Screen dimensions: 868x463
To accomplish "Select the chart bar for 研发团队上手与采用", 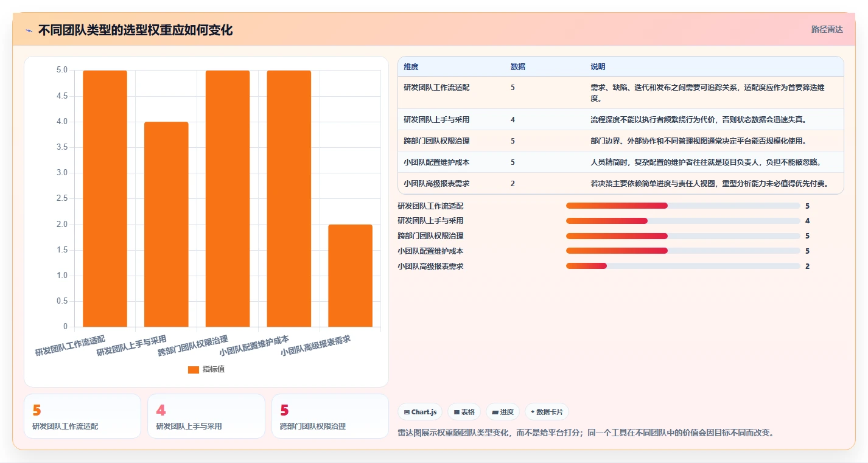I will coord(166,225).
